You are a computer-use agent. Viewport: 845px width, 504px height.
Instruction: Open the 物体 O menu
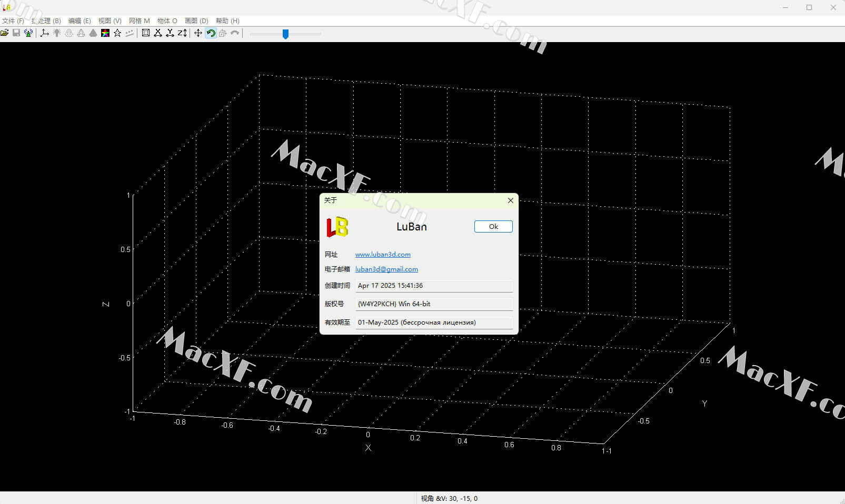167,21
